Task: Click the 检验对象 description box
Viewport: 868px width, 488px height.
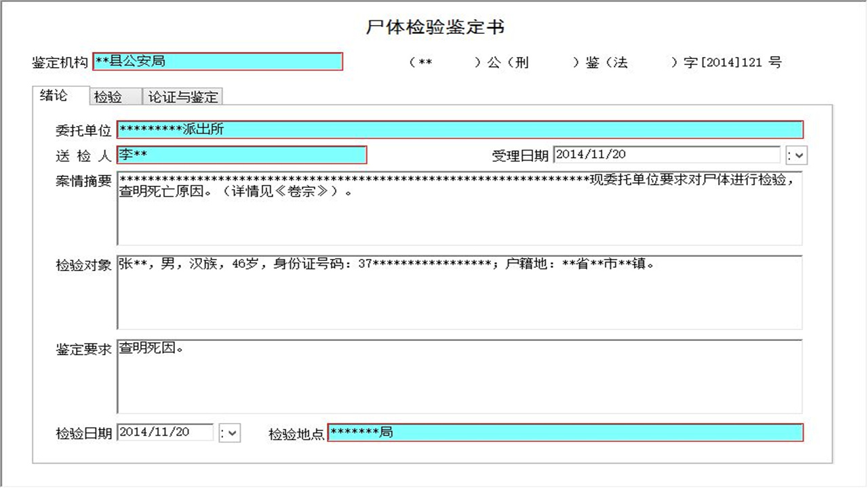Action: [454, 291]
